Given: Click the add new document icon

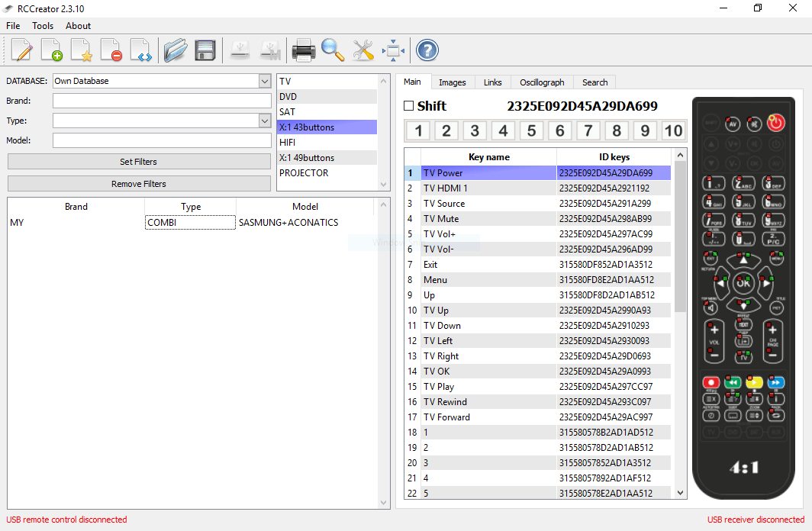Looking at the screenshot, I should pos(52,50).
